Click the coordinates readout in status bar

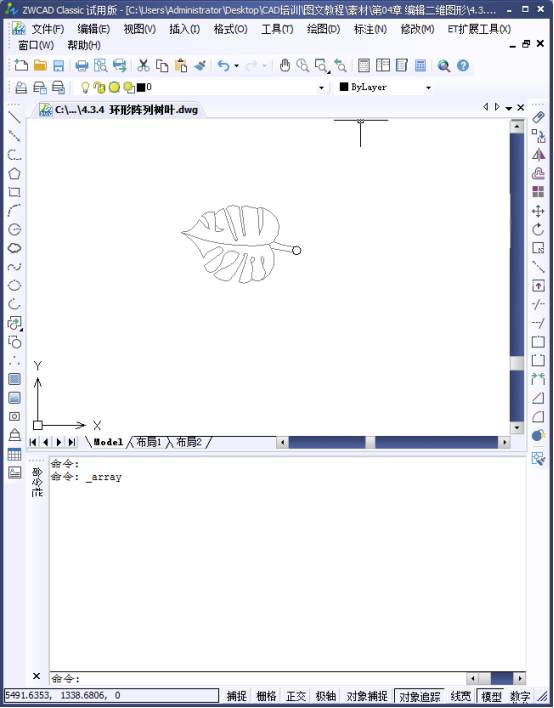pyautogui.click(x=111, y=696)
